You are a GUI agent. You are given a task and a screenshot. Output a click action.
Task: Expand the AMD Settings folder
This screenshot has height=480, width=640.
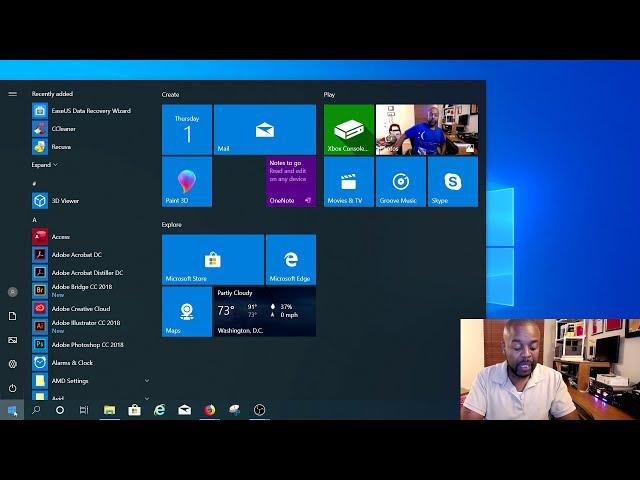(147, 380)
